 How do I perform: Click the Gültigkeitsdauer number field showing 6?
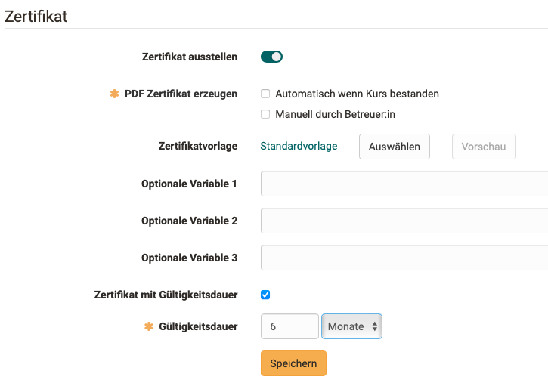click(289, 326)
